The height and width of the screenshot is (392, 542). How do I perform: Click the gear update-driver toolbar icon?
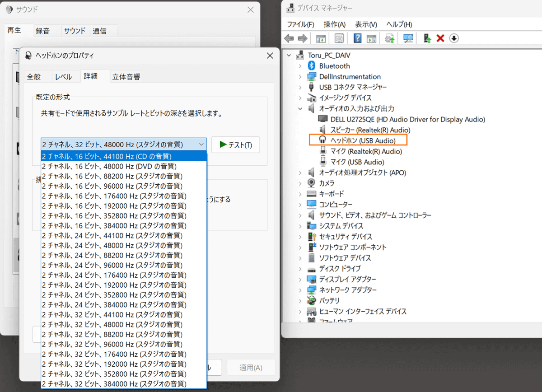pyautogui.click(x=390, y=38)
